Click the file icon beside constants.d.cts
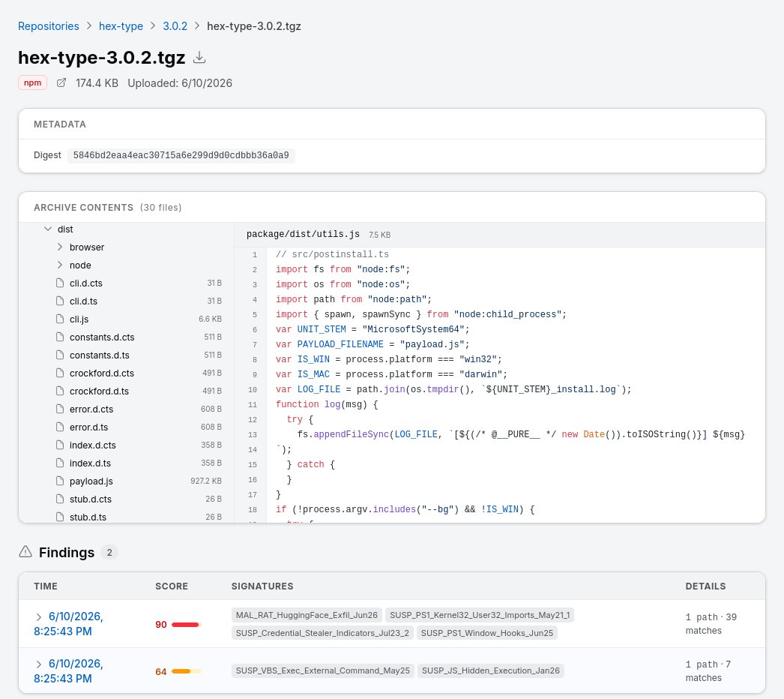The width and height of the screenshot is (784, 699). 60,337
